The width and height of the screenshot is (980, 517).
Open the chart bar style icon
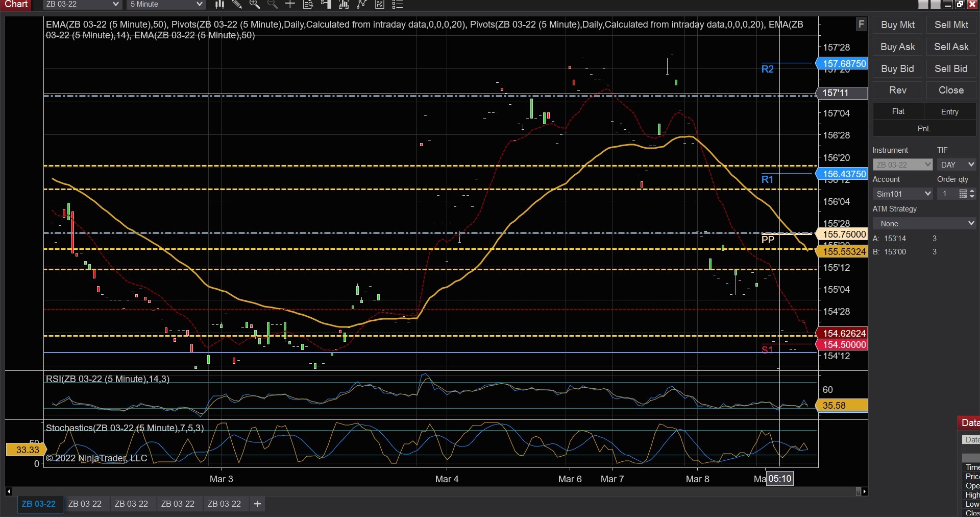click(219, 5)
